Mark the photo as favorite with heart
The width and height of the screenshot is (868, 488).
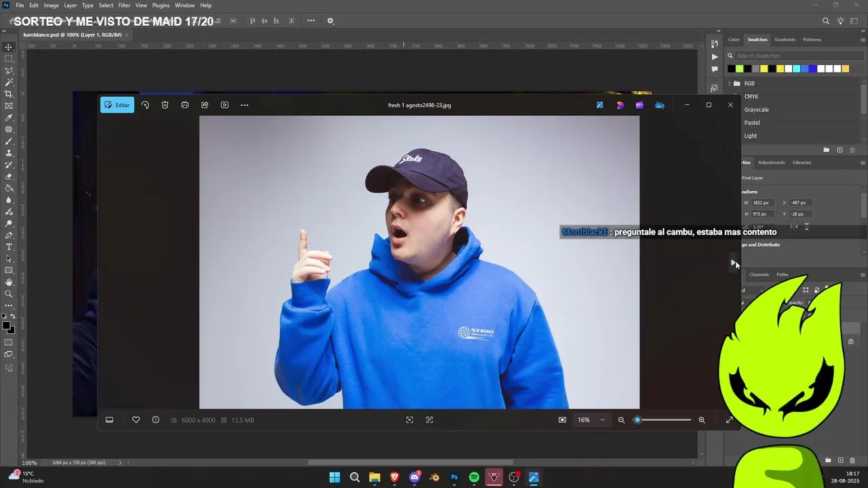click(x=136, y=420)
